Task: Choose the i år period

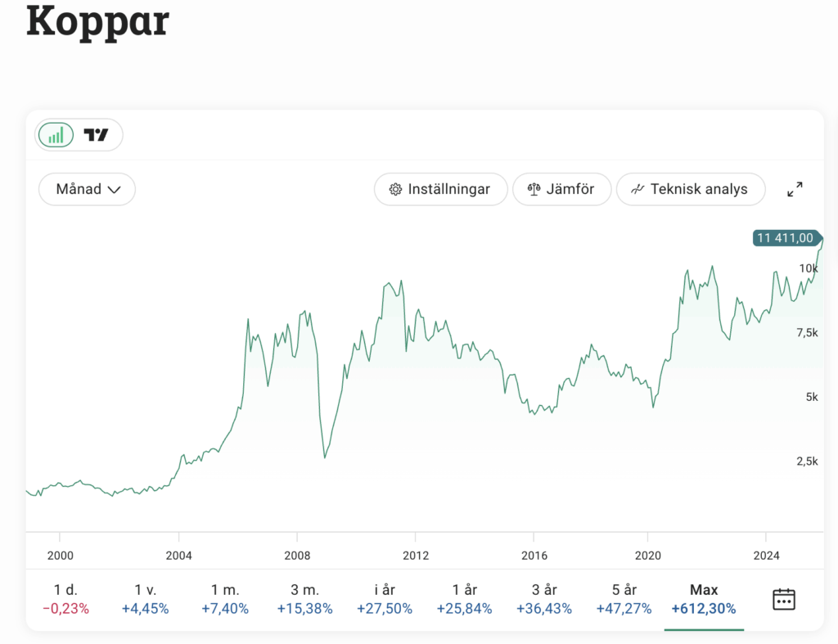Action: (x=384, y=599)
